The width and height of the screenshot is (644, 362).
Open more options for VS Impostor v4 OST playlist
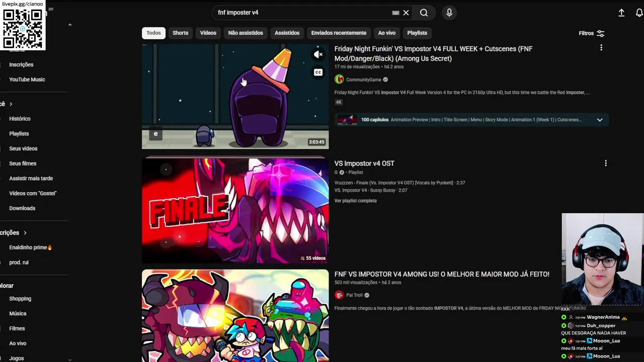pos(606,163)
